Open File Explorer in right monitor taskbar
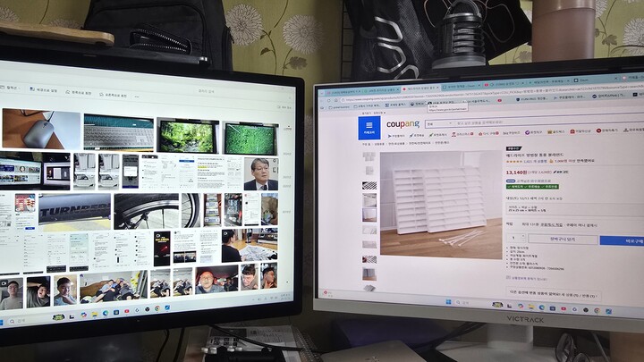The width and height of the screenshot is (644, 362). tap(531, 307)
